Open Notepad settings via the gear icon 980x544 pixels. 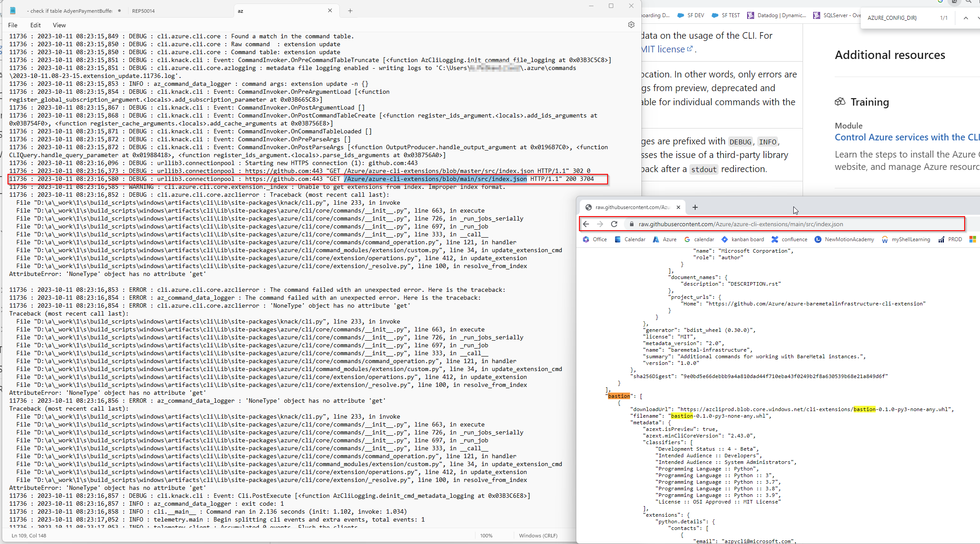tap(631, 25)
